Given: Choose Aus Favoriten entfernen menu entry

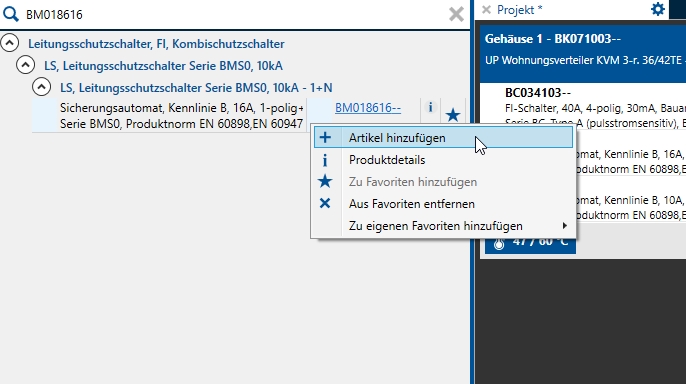Looking at the screenshot, I should [443, 204].
